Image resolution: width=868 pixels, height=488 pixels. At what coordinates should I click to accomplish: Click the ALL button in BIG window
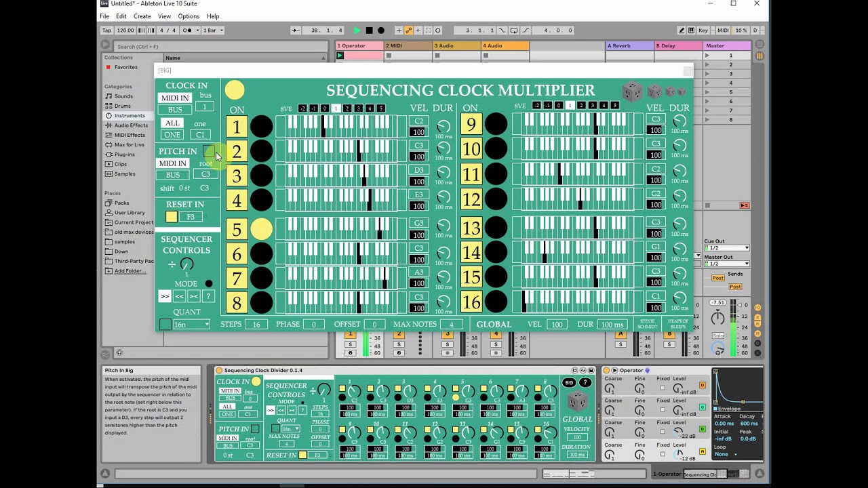[x=172, y=123]
